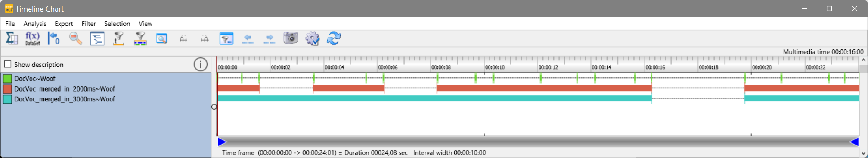Click the green DocVoc~Woof color swatch
868x158 pixels.
7,79
